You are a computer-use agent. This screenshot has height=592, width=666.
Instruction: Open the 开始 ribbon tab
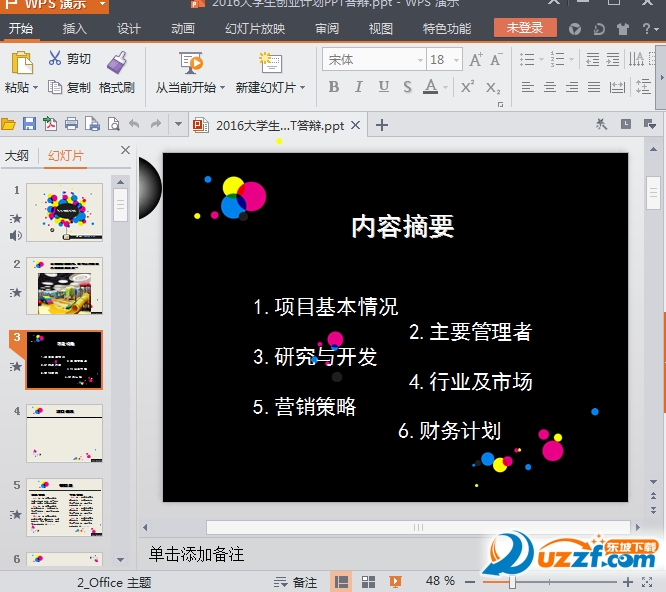click(21, 28)
